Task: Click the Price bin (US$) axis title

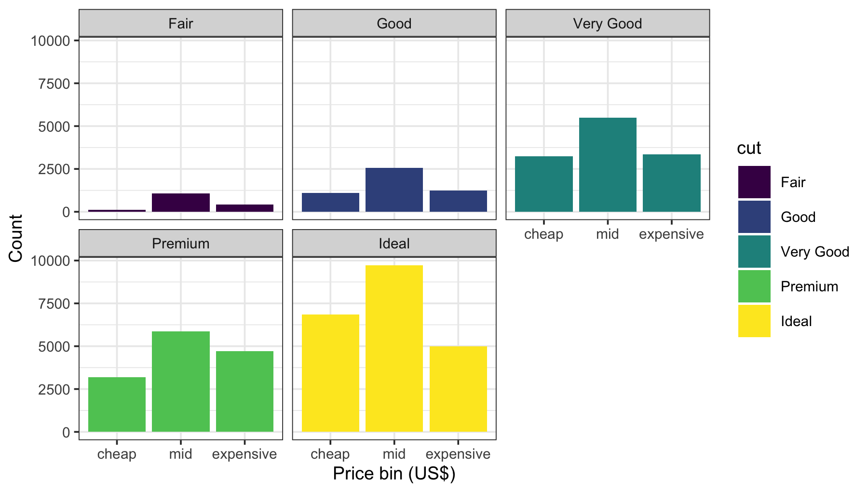Action: (394, 474)
